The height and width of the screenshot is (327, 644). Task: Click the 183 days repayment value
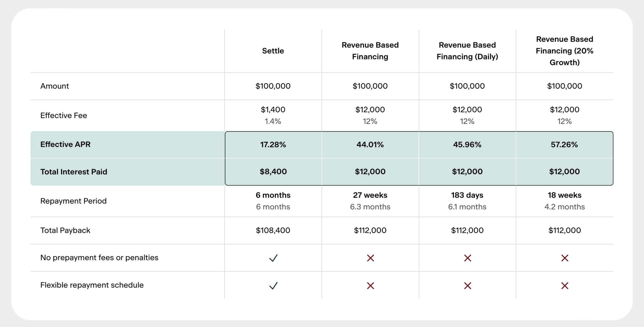click(467, 195)
